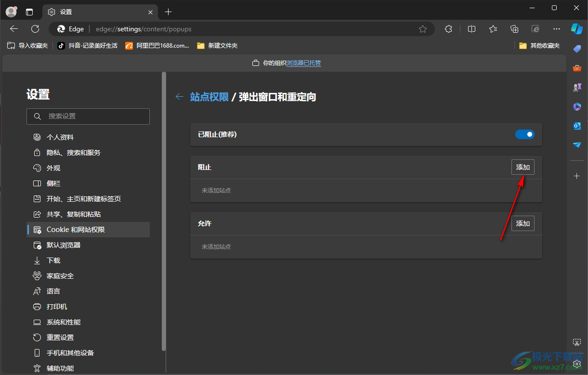Viewport: 588px width, 375px height.
Task: Open the Drop paper-plane sidebar icon
Action: [x=577, y=145]
